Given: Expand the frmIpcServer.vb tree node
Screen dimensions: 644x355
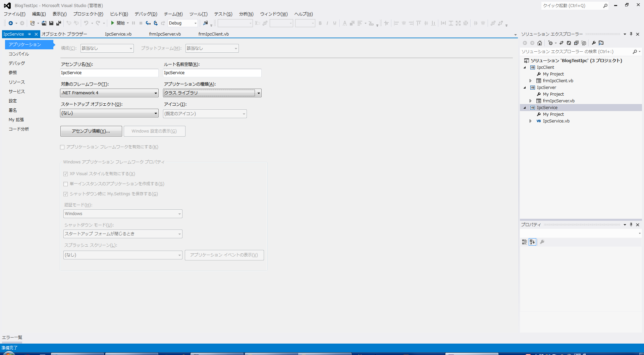Looking at the screenshot, I should (x=530, y=101).
